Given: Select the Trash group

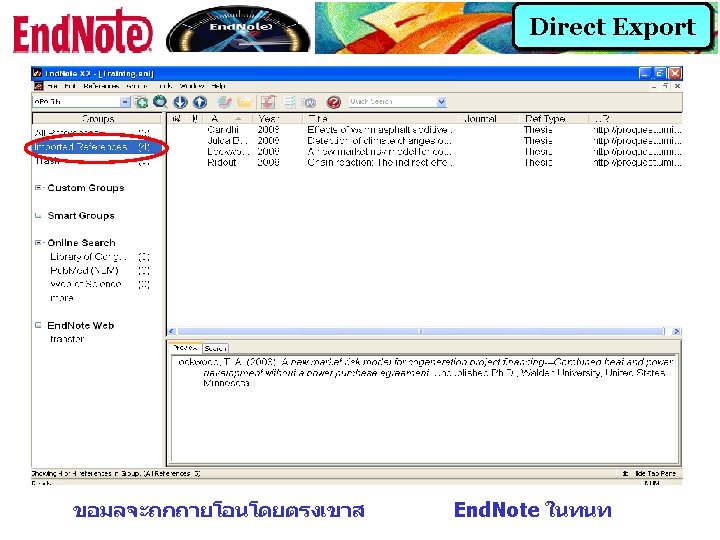Looking at the screenshot, I should 92,161.
